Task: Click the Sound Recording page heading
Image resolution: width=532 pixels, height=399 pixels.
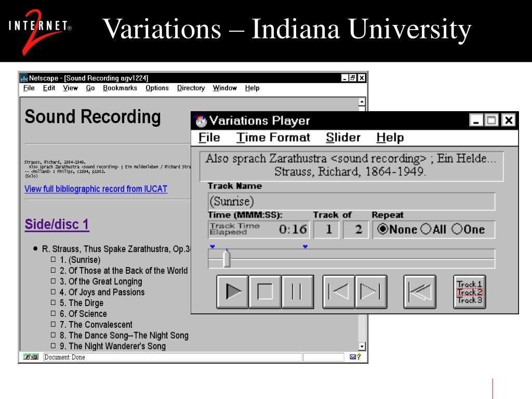Action: point(92,117)
